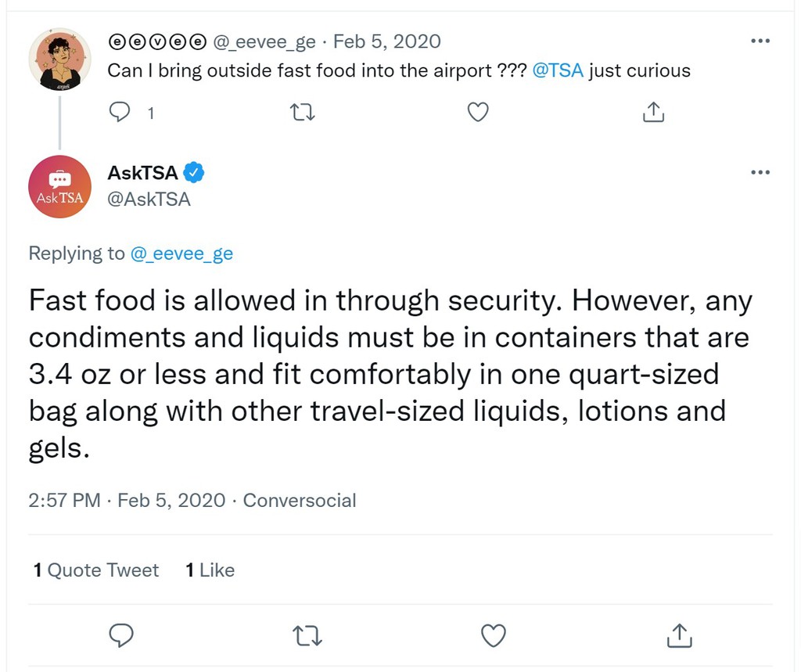Image resolution: width=801 pixels, height=672 pixels.
Task: Click the @_eevee_ge username in the reply line
Action: point(182,253)
